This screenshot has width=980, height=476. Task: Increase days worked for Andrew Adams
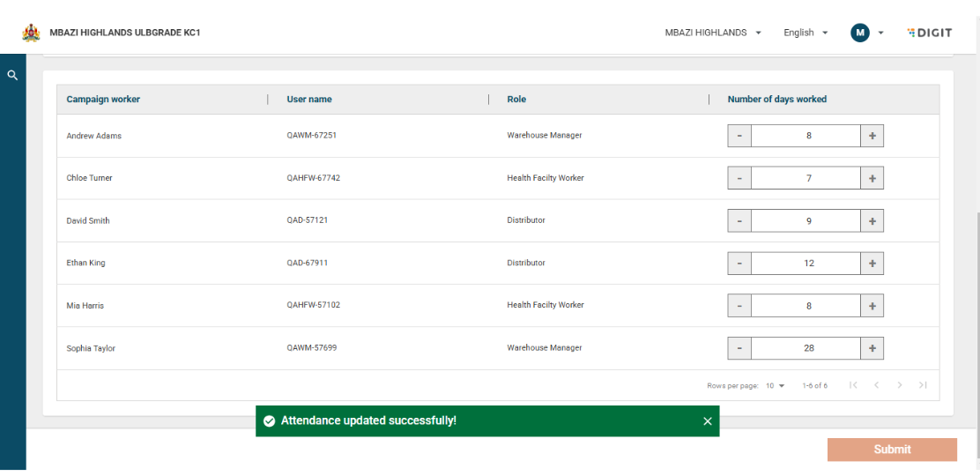(x=872, y=136)
